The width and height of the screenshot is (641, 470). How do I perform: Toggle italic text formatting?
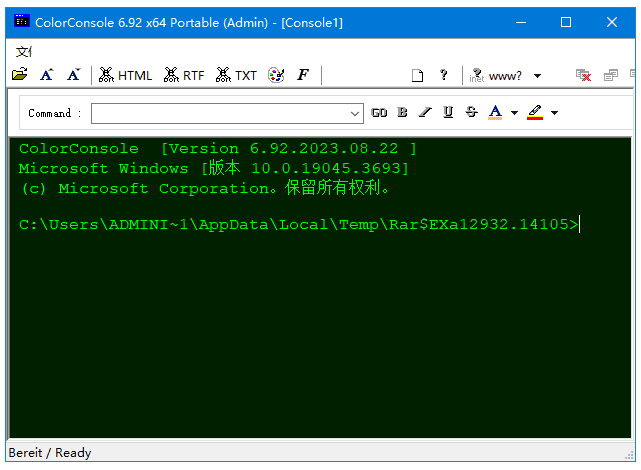pyautogui.click(x=424, y=113)
